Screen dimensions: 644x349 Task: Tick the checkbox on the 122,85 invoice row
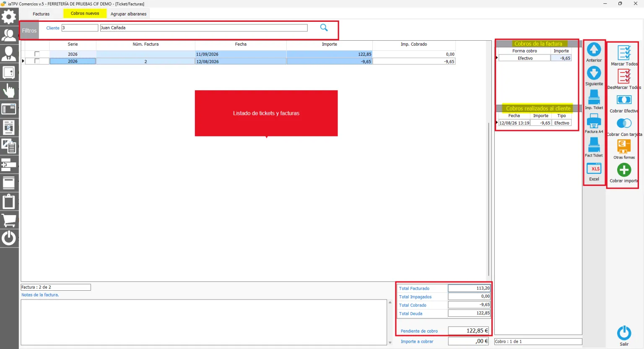tap(37, 54)
